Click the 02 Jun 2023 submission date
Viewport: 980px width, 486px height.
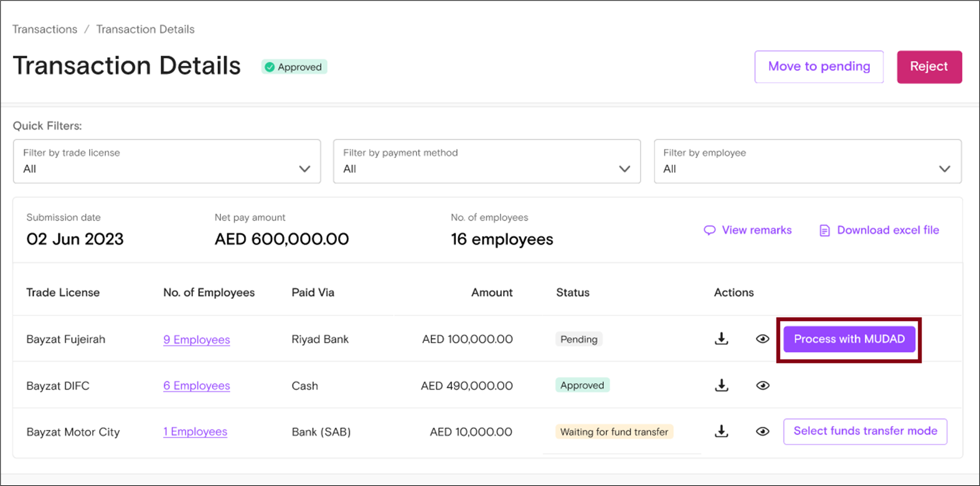tap(75, 240)
